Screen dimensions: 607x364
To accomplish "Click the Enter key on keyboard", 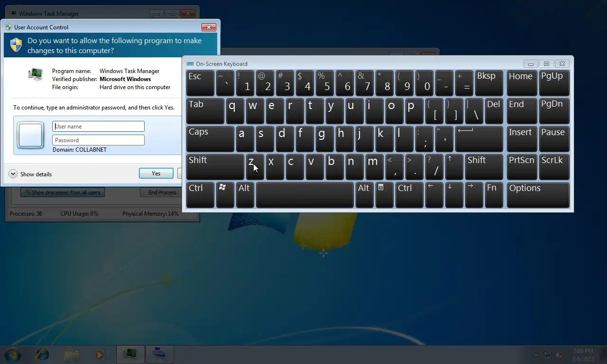I will (479, 139).
